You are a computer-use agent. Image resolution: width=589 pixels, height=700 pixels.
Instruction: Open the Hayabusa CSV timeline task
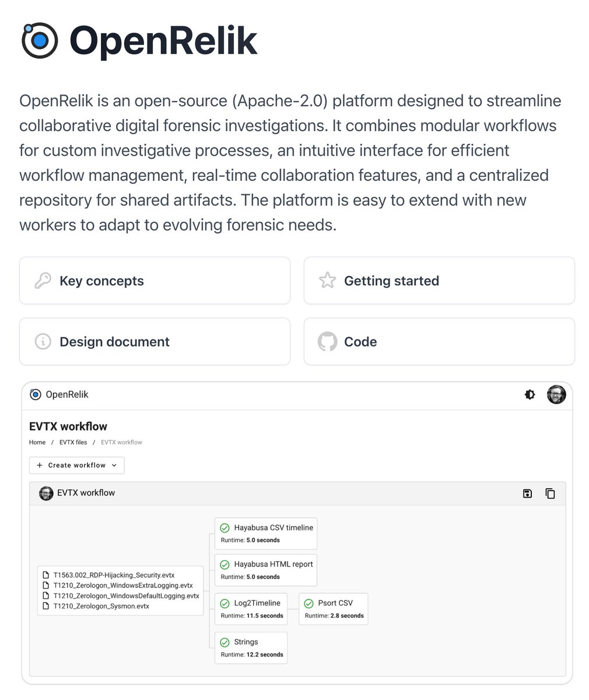tap(266, 533)
